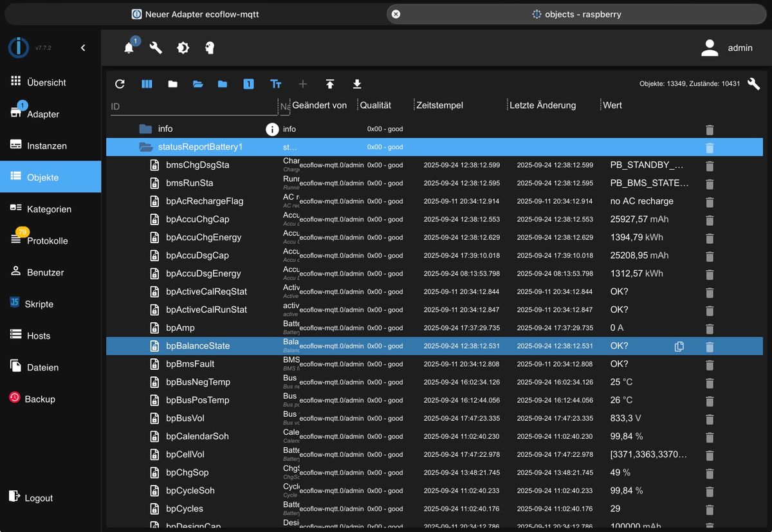
Task: Click the ioBroker logo
Action: (18, 48)
